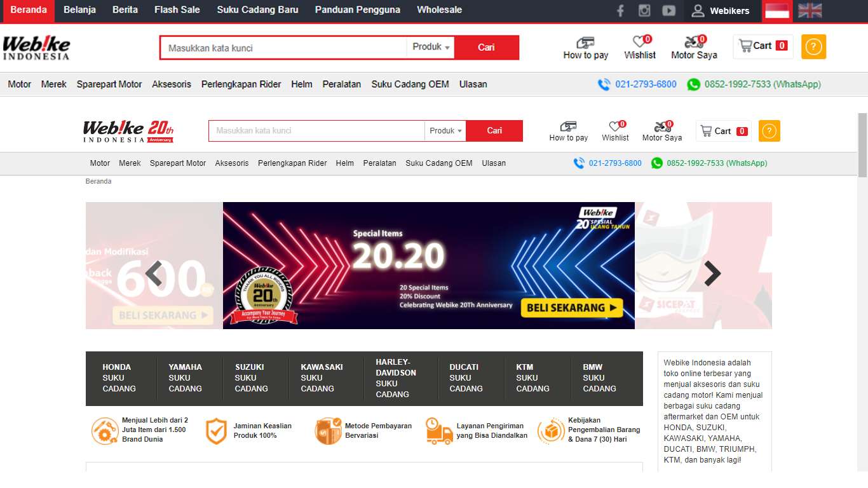Open Suku Cadang OEM in inner navigation
The image size is (868, 488).
click(439, 163)
